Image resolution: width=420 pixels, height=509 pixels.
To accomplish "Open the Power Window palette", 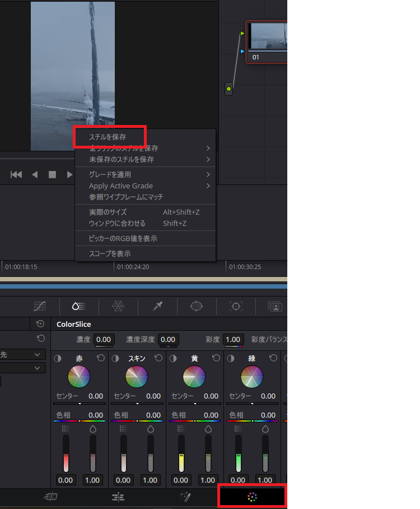I will point(197,306).
